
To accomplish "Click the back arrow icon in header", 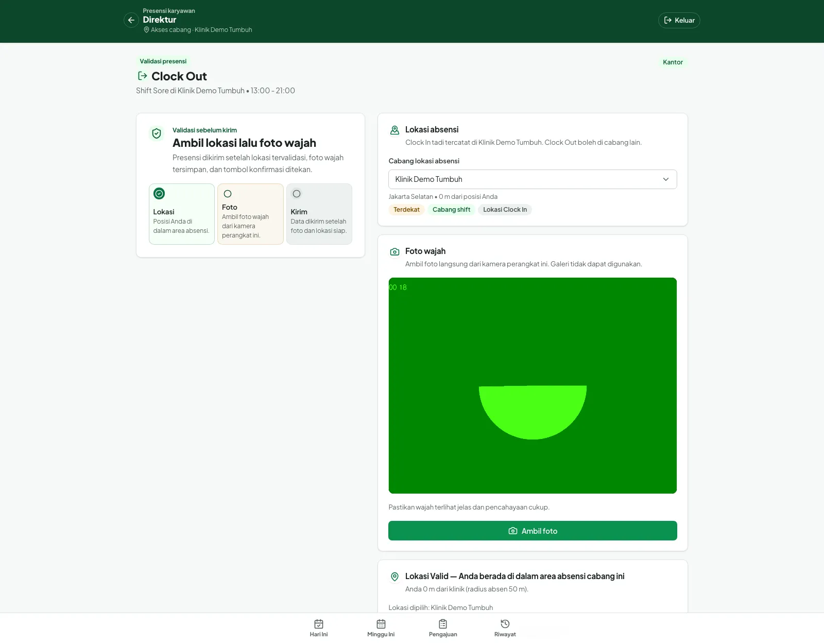I will pyautogui.click(x=131, y=20).
